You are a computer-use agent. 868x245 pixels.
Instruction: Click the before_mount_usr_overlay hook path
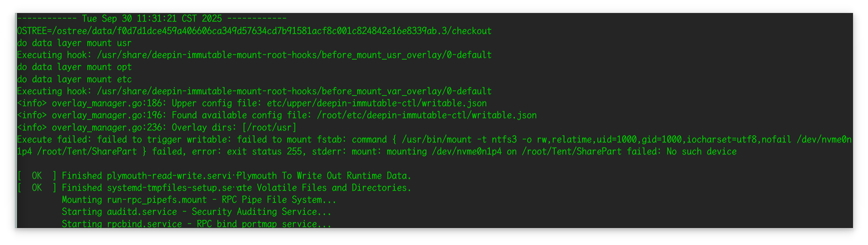[294, 55]
